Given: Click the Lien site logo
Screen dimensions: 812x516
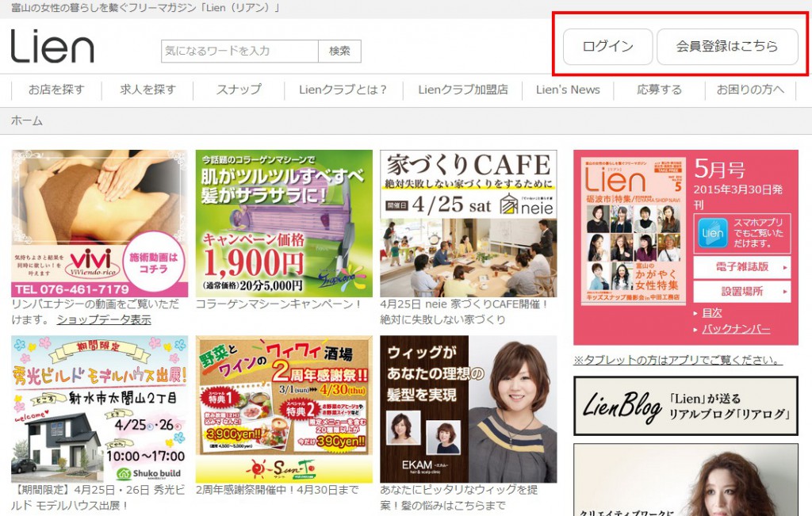Looking at the screenshot, I should click(52, 46).
